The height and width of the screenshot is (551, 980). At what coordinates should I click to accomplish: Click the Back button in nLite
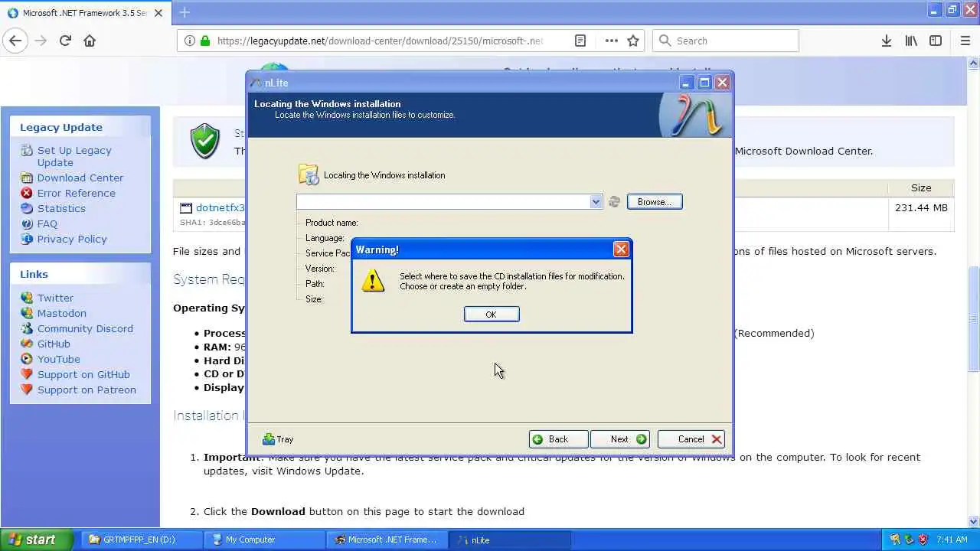(x=558, y=439)
